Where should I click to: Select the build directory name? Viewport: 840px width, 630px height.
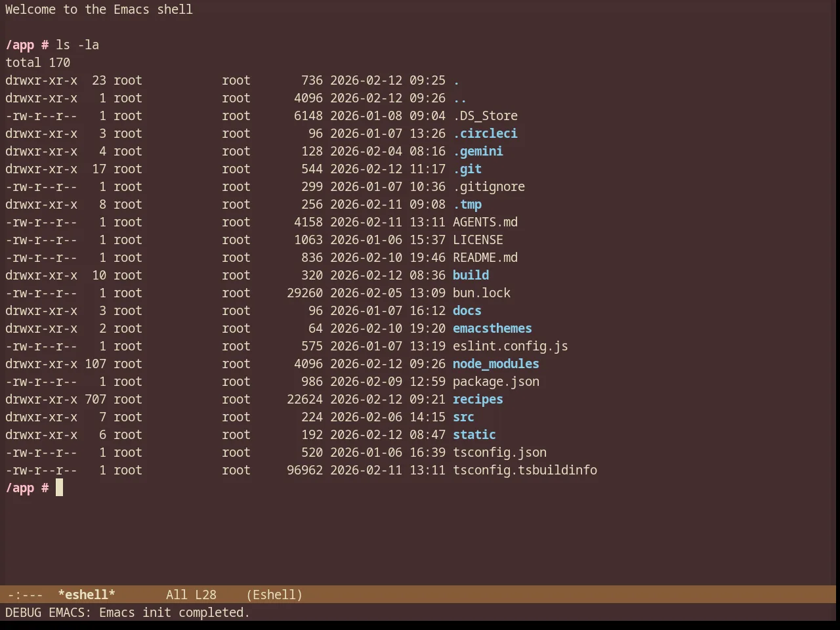click(471, 275)
